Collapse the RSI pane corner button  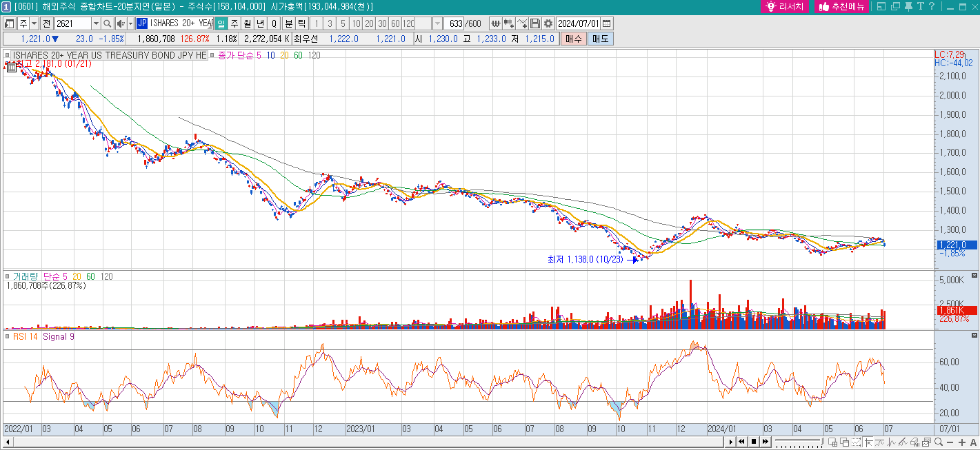pos(974,335)
